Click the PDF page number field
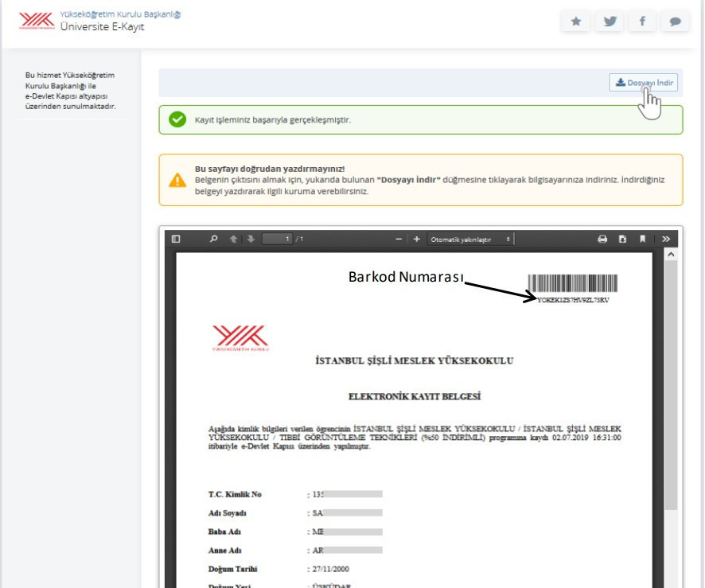 (276, 239)
